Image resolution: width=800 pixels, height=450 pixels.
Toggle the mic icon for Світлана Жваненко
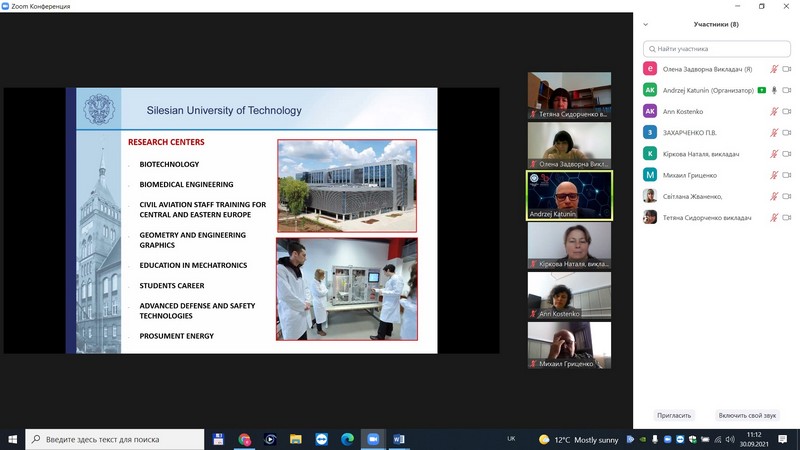[x=774, y=196]
